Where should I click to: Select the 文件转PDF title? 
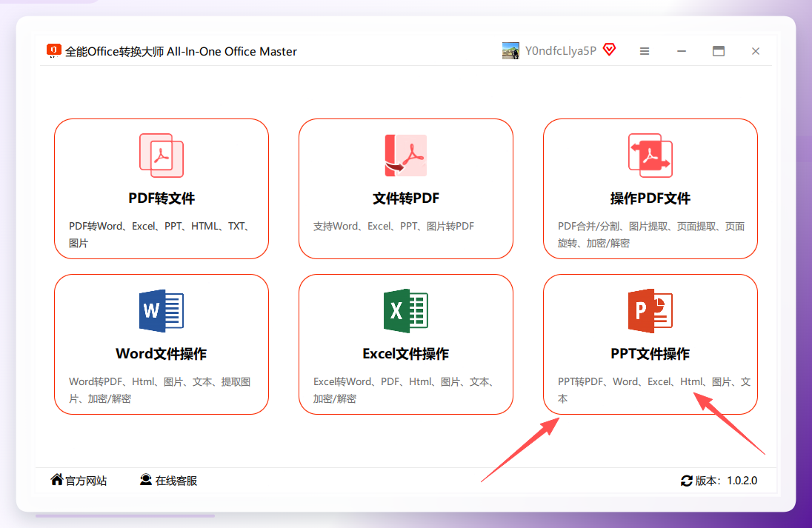(406, 198)
